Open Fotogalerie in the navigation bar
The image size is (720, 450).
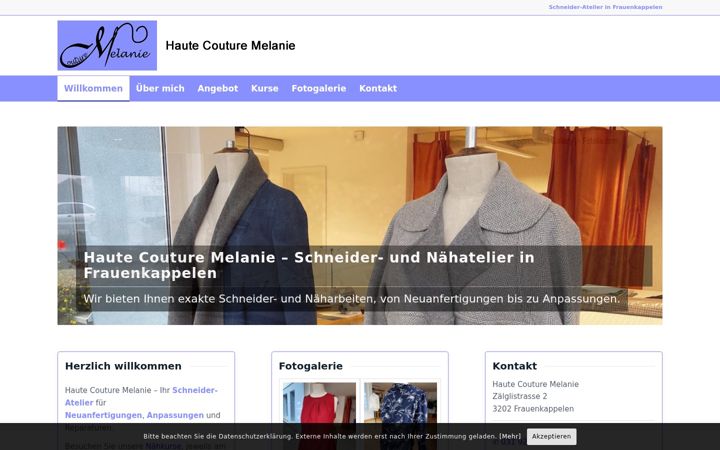click(x=319, y=88)
